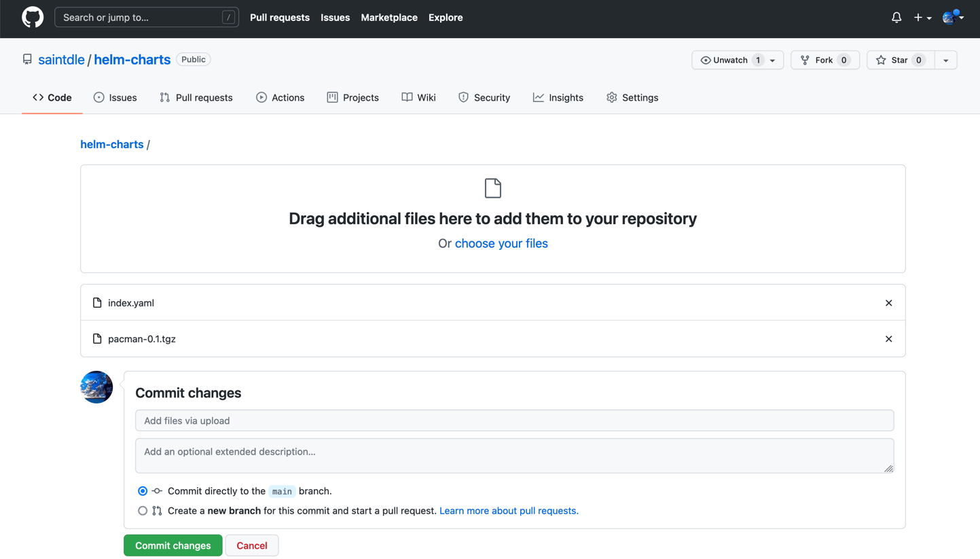This screenshot has width=980, height=559.
Task: Open the GitHub home logo
Action: point(33,18)
